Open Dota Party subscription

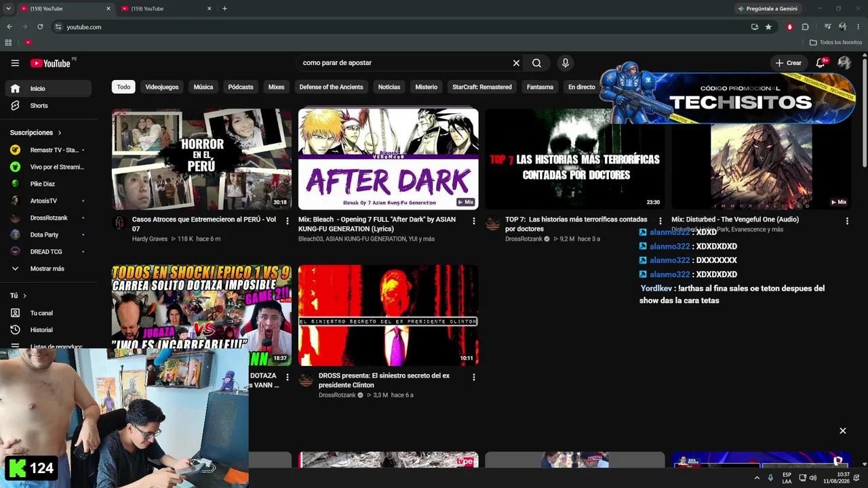48,235
